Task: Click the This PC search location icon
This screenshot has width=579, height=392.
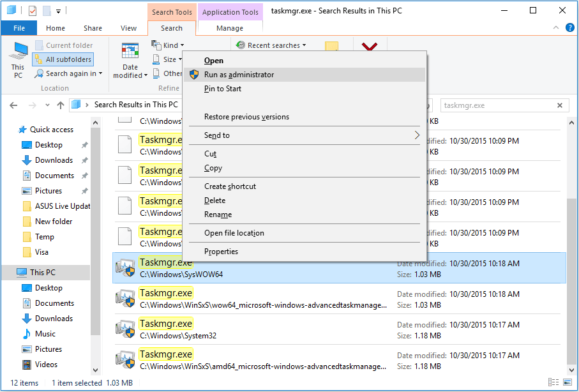Action: [x=18, y=60]
